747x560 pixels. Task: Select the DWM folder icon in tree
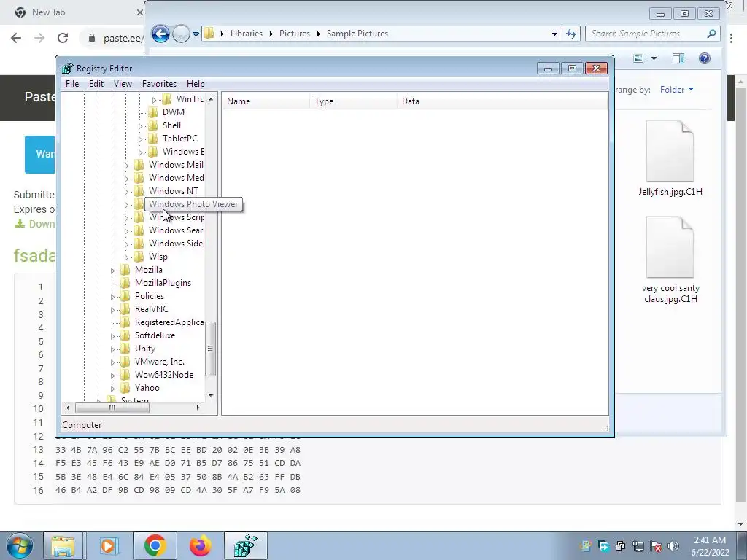tap(153, 112)
